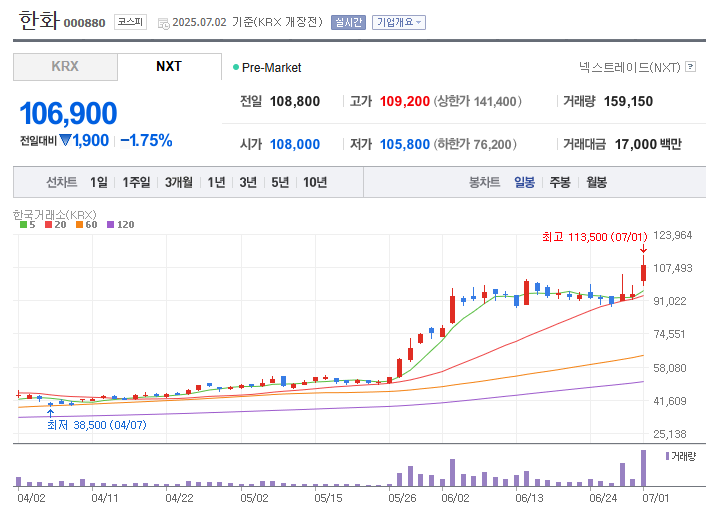The width and height of the screenshot is (706, 518).
Task: Click the 최저 38,500 (04/07) marker
Action: 97,425
